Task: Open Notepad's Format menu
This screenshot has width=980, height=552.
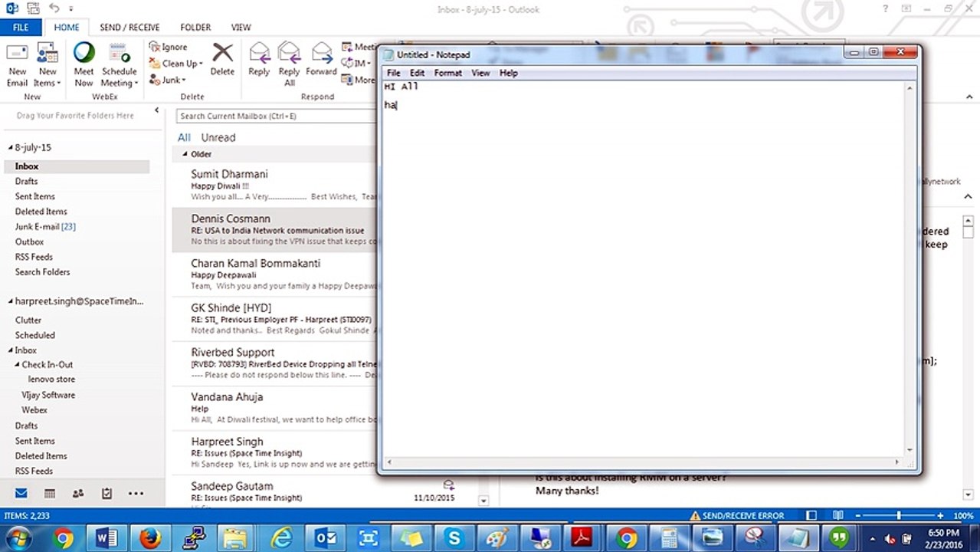Action: tap(447, 73)
